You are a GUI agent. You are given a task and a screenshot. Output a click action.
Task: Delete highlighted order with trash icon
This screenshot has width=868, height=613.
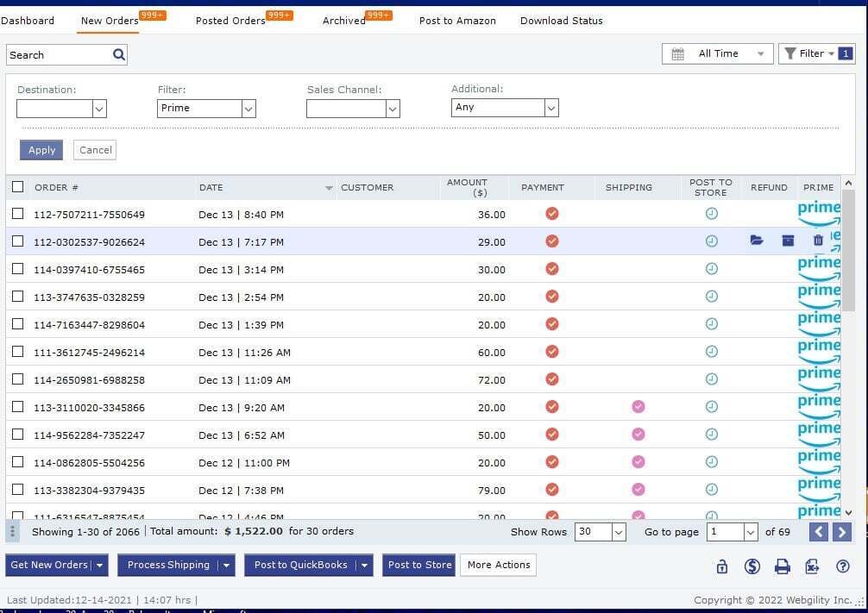[818, 241]
